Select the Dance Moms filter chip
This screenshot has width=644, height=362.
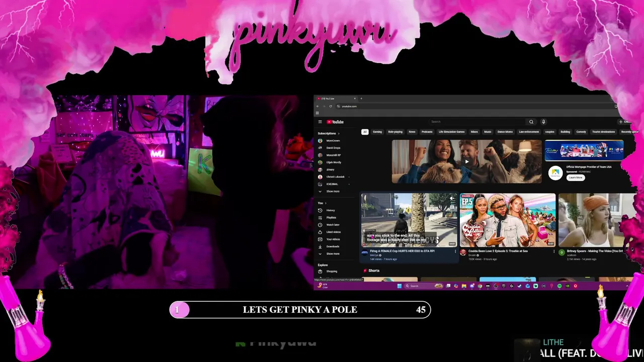505,132
